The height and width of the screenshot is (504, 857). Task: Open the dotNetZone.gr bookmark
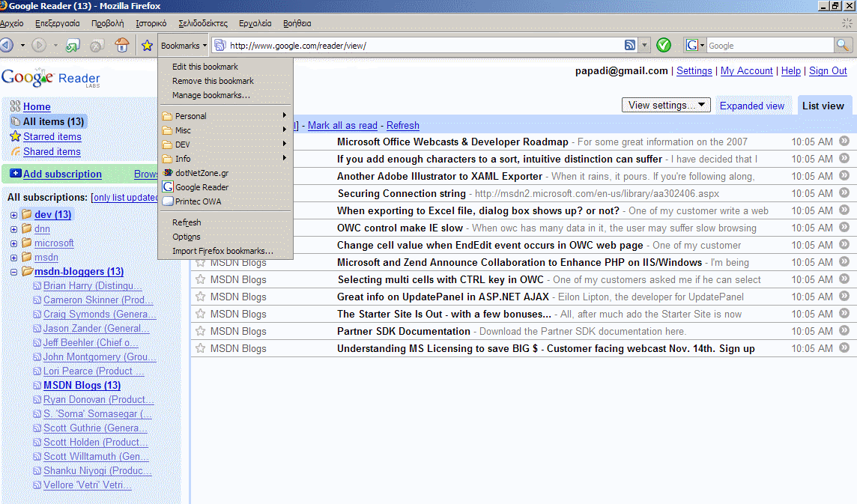point(225,173)
